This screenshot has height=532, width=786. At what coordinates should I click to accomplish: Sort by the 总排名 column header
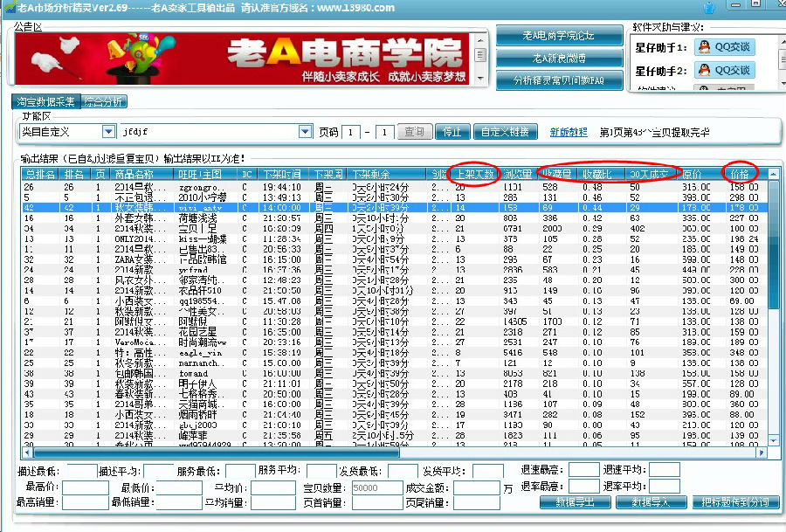40,174
